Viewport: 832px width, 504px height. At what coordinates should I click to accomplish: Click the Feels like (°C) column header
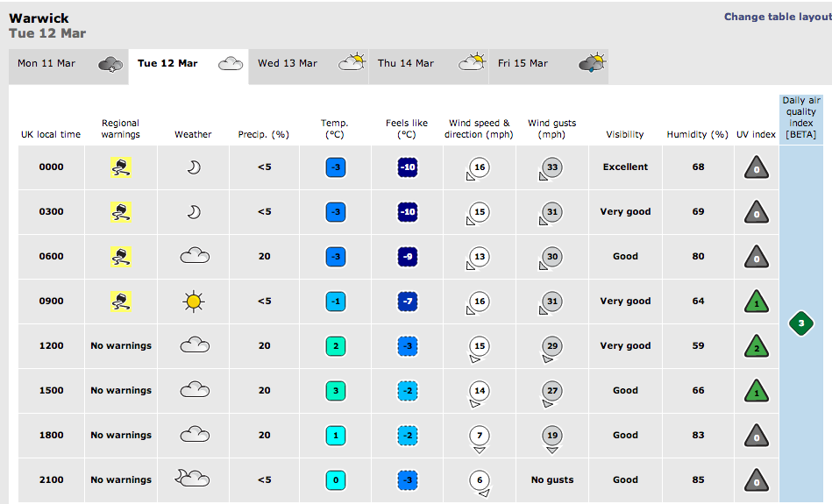coord(407,128)
